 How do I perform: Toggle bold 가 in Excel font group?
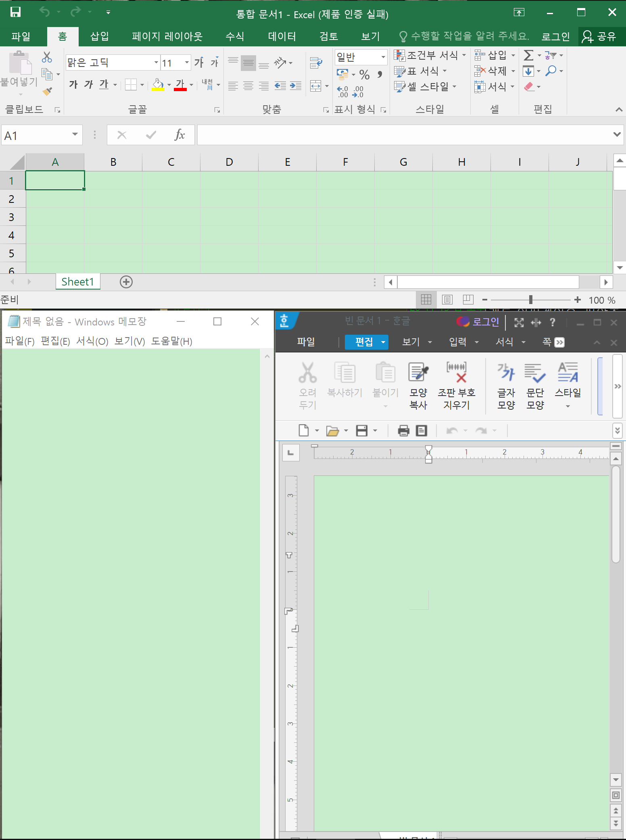click(73, 84)
